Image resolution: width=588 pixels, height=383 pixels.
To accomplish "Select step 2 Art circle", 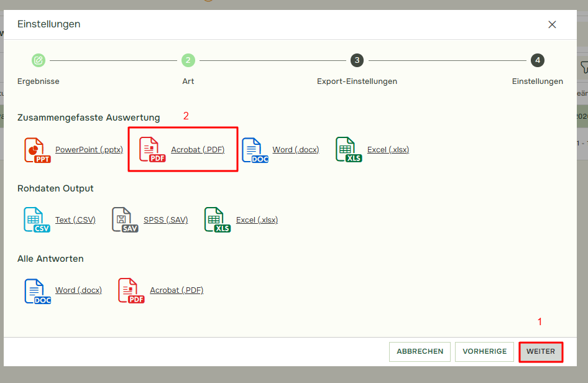I will (x=188, y=60).
